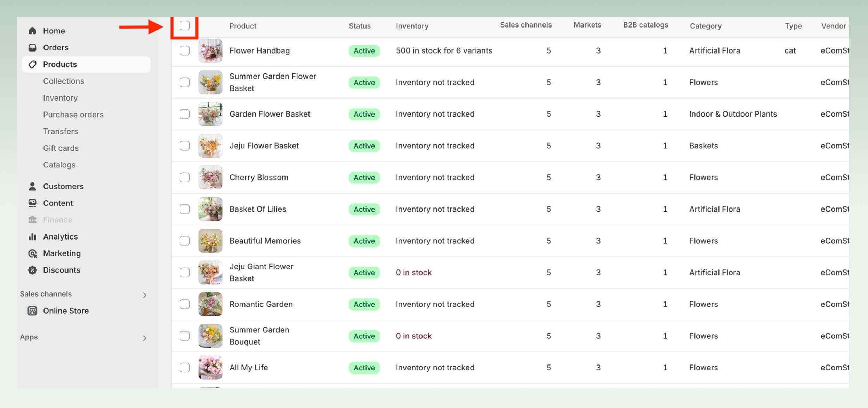Image resolution: width=868 pixels, height=408 pixels.
Task: Click the Analytics bar chart icon
Action: click(32, 236)
